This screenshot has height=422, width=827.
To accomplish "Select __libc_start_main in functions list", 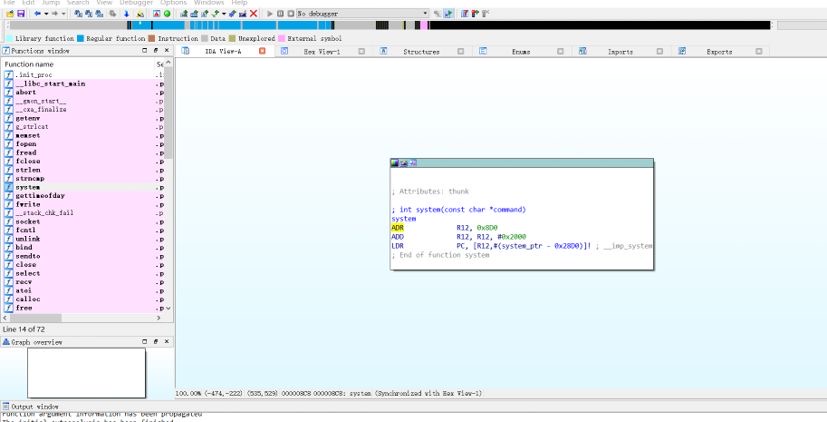I will pos(83,83).
